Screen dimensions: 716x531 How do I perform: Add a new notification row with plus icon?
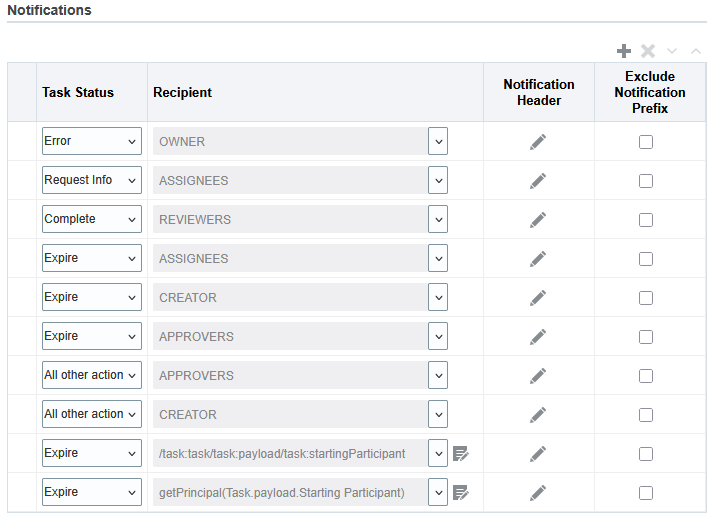624,51
